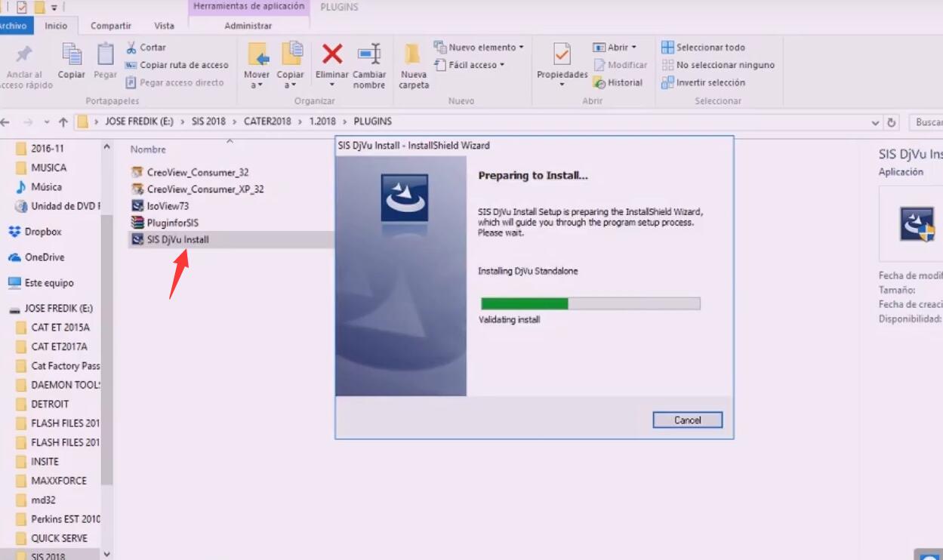This screenshot has width=943, height=560.
Task: Switch to the Compartir tab
Action: pos(111,26)
